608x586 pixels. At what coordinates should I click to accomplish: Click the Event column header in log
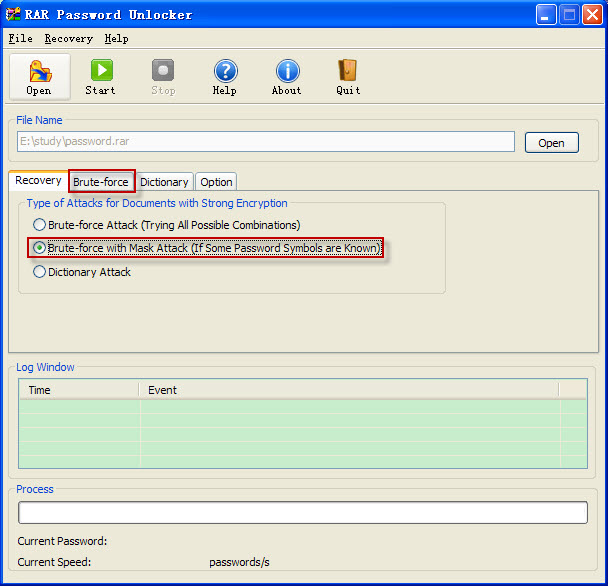click(349, 390)
